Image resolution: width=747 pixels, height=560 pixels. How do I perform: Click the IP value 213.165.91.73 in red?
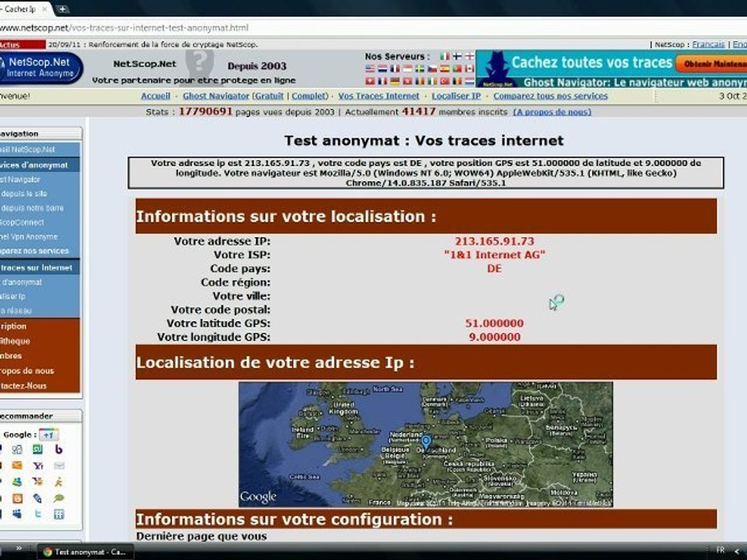tap(495, 241)
